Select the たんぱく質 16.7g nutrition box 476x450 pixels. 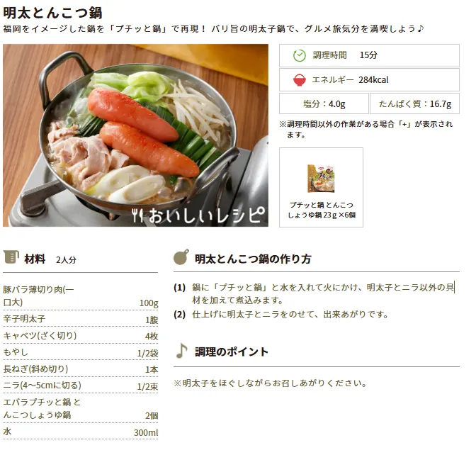[x=414, y=104]
